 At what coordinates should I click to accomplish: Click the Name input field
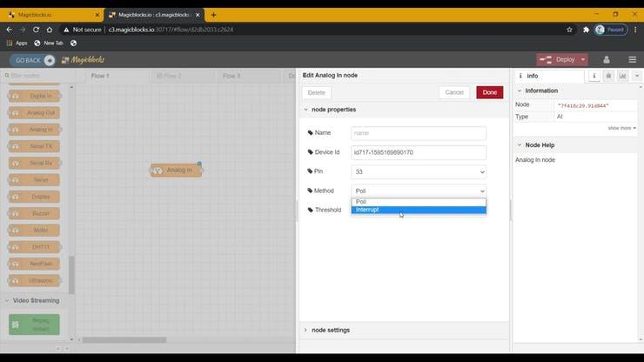tap(419, 133)
